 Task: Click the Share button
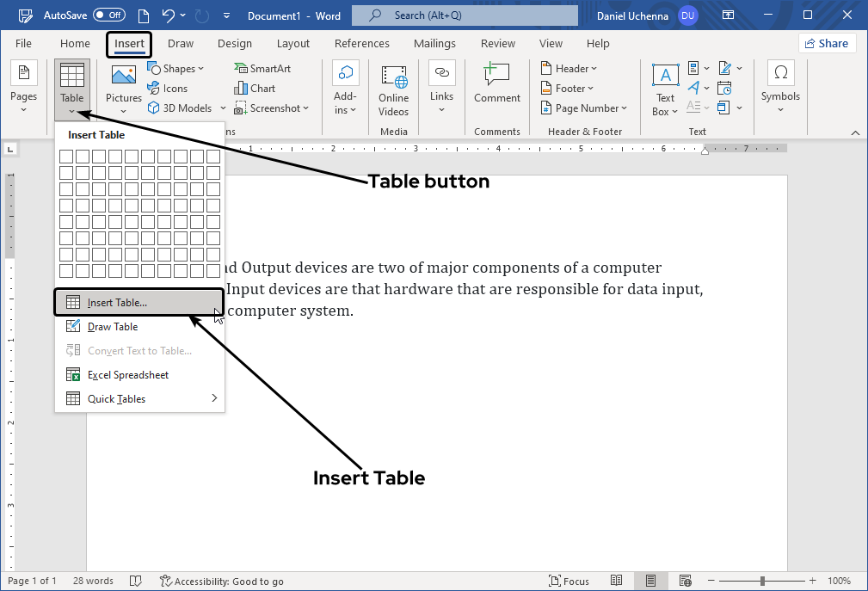click(x=826, y=44)
